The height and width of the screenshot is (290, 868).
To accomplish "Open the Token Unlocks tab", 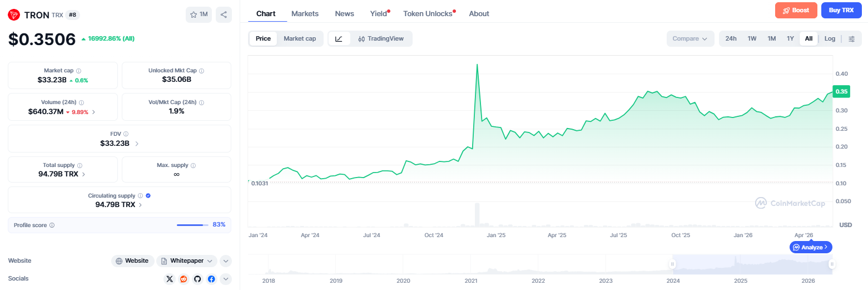I will 428,13.
